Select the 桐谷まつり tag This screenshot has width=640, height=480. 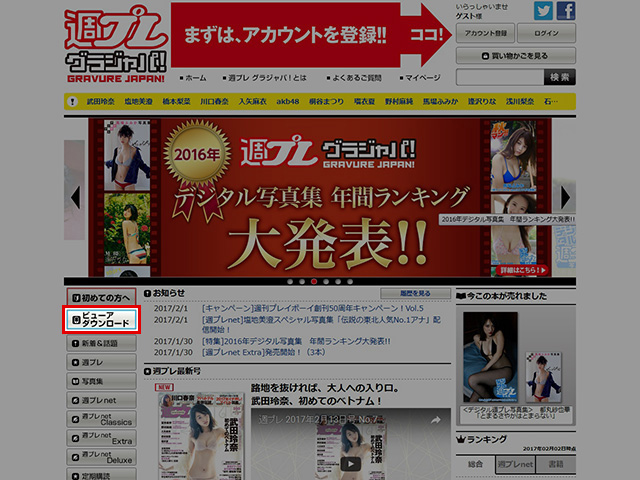(326, 101)
